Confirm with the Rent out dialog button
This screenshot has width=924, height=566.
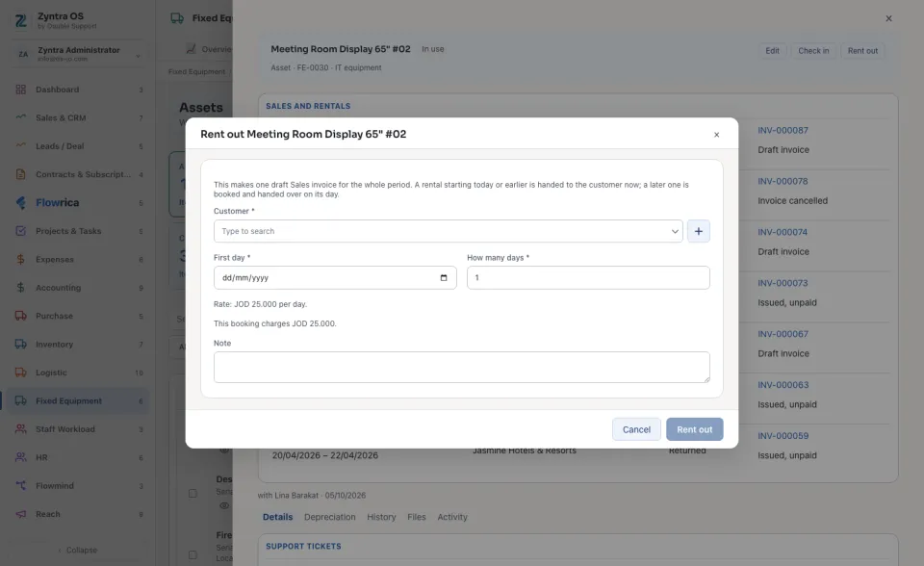click(694, 429)
